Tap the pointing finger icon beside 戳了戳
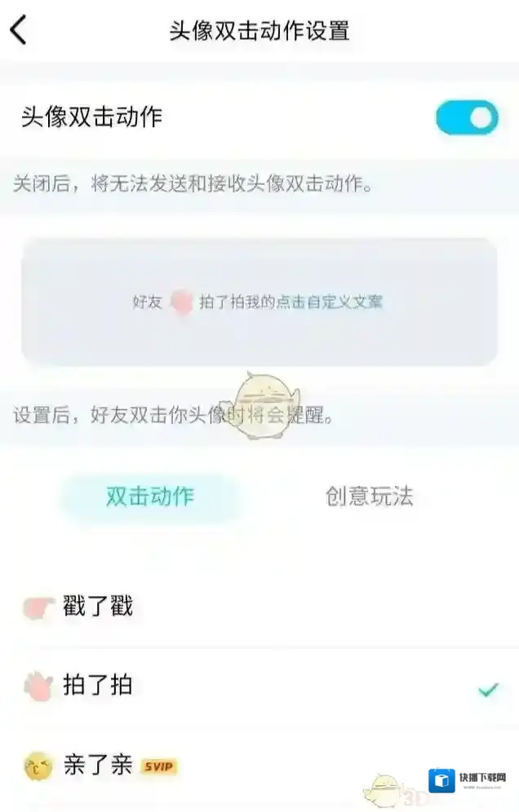The height and width of the screenshot is (812, 519). tap(39, 607)
